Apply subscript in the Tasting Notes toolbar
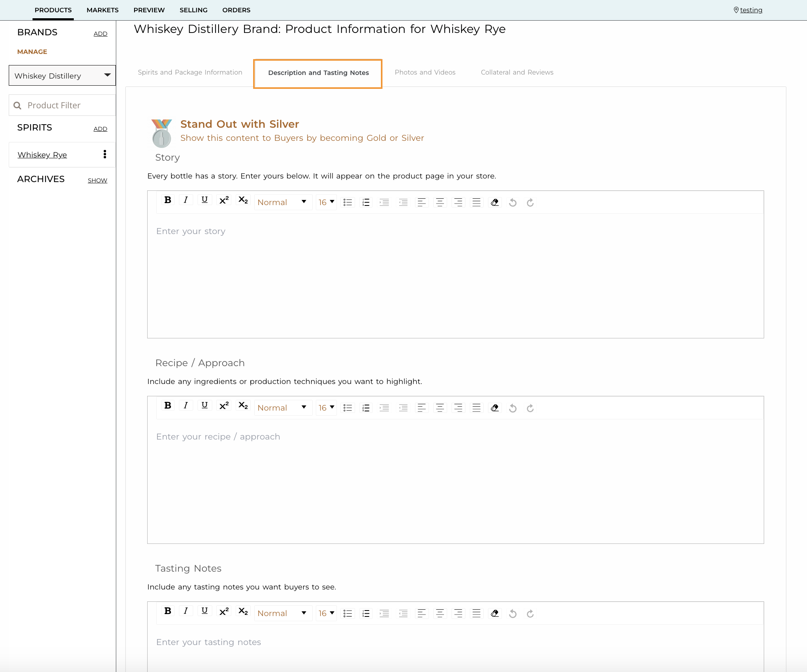Viewport: 807px width, 672px height. point(243,612)
